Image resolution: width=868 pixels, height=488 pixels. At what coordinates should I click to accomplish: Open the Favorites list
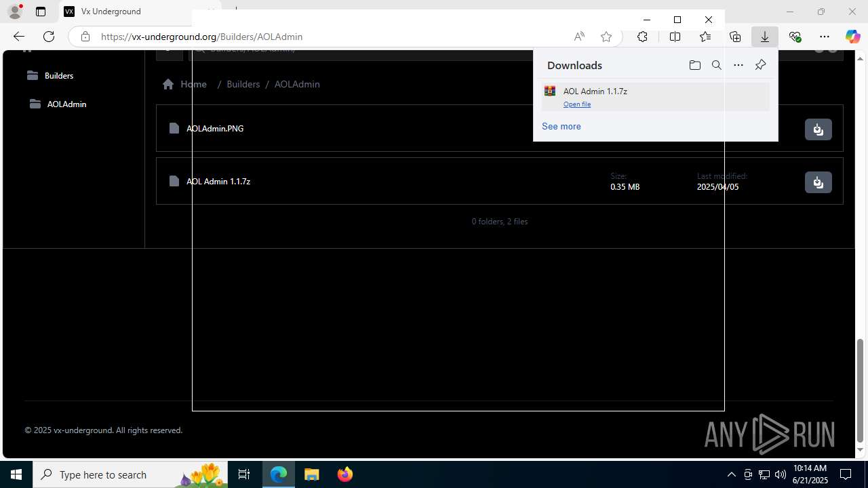(x=705, y=37)
